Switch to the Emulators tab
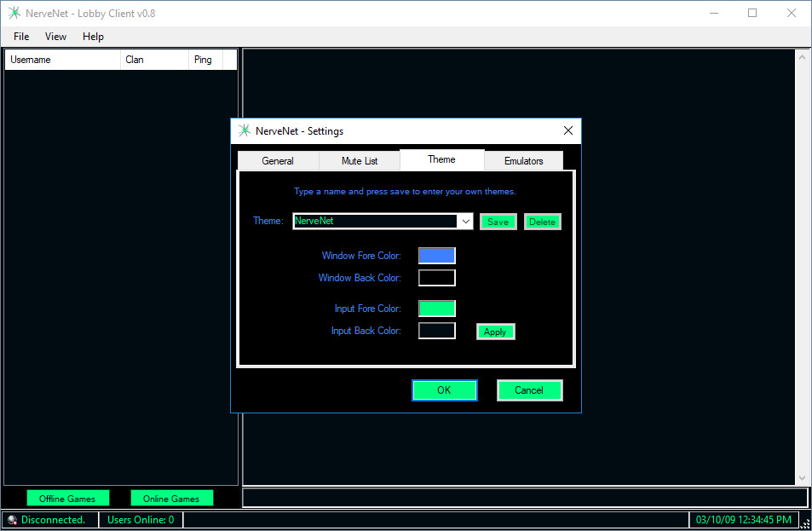This screenshot has width=812, height=531. point(523,161)
